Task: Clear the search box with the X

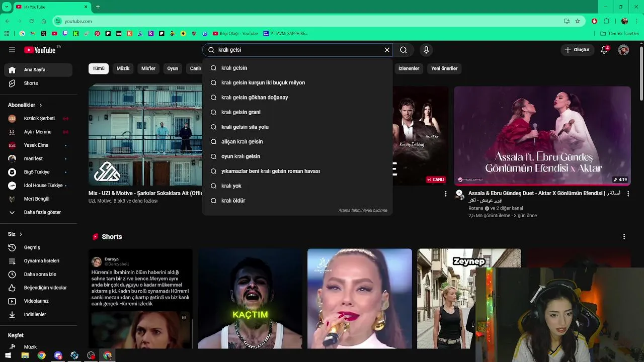Action: 387,50
